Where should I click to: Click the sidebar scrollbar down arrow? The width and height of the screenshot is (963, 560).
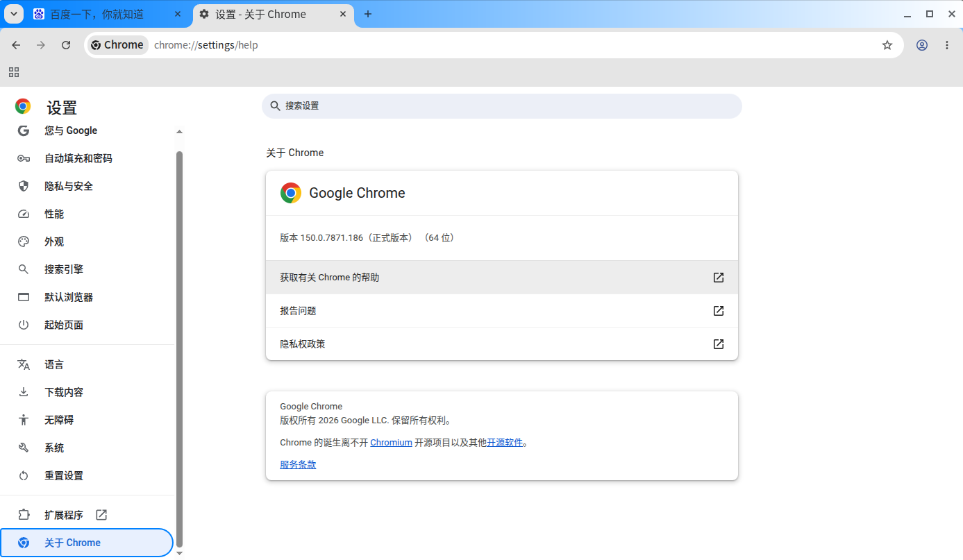(179, 553)
